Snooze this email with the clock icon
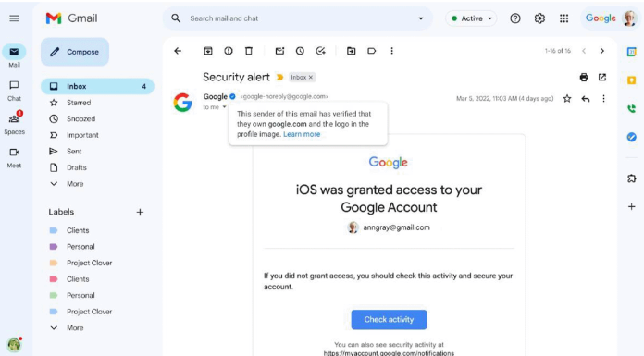Image resolution: width=644 pixels, height=356 pixels. (300, 51)
